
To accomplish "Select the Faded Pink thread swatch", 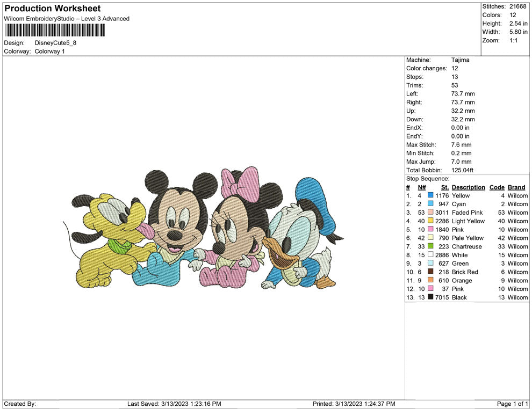I will pyautogui.click(x=429, y=213).
